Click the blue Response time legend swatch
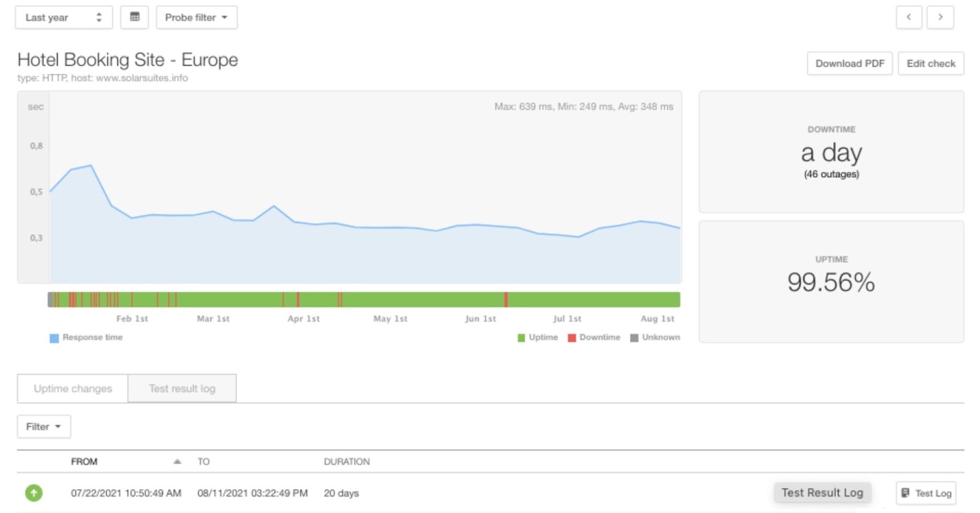 point(54,338)
